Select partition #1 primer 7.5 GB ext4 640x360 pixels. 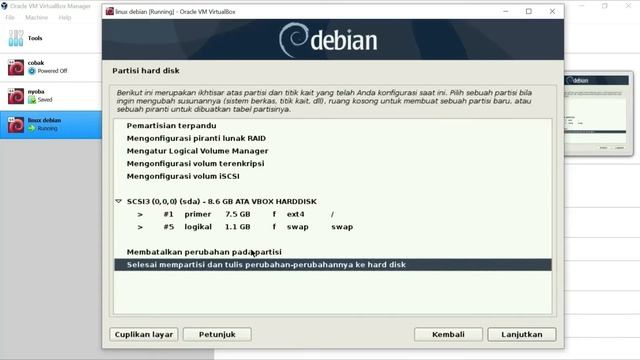point(333,214)
